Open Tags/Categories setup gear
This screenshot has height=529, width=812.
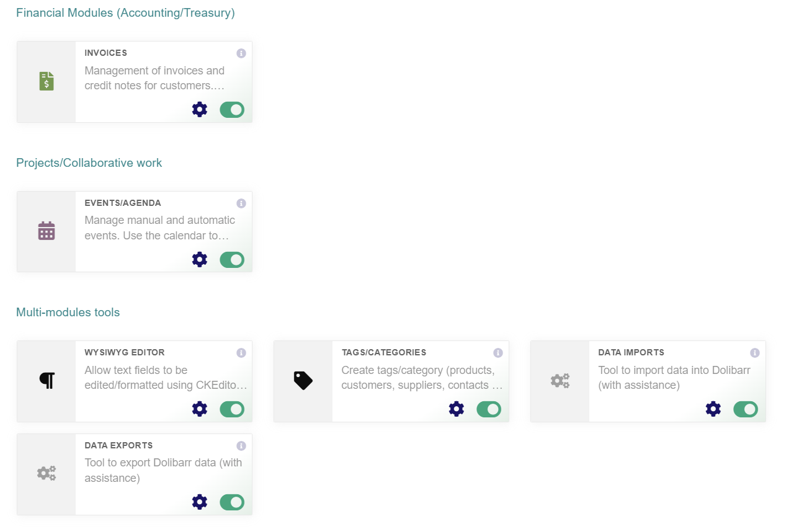(x=457, y=409)
